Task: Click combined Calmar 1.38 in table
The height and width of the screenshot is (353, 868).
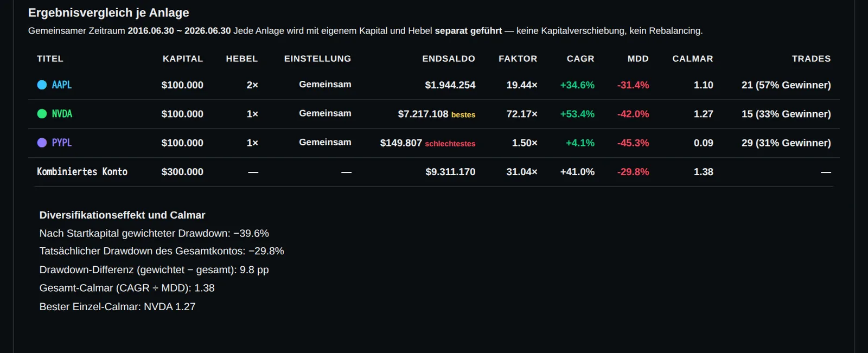Action: pos(704,172)
